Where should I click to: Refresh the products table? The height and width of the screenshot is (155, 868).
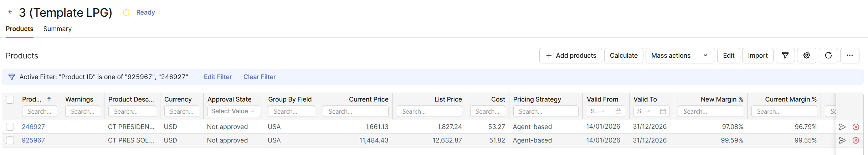[828, 56]
